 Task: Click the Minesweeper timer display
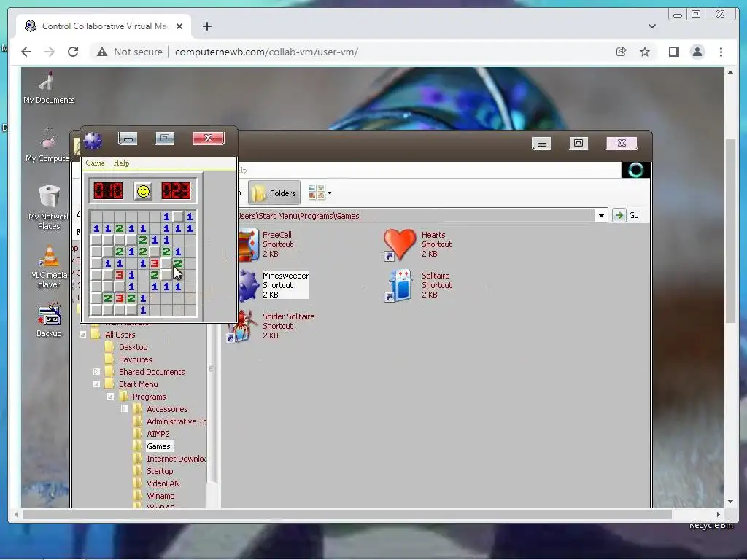176,191
